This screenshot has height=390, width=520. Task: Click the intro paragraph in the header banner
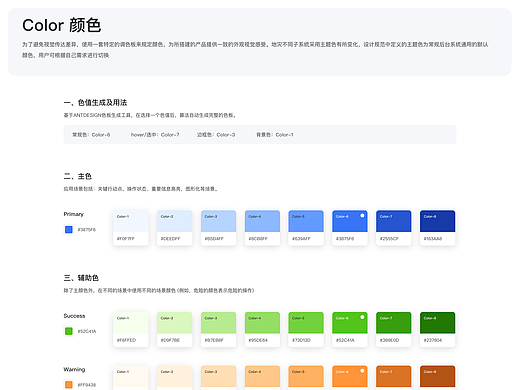point(255,50)
